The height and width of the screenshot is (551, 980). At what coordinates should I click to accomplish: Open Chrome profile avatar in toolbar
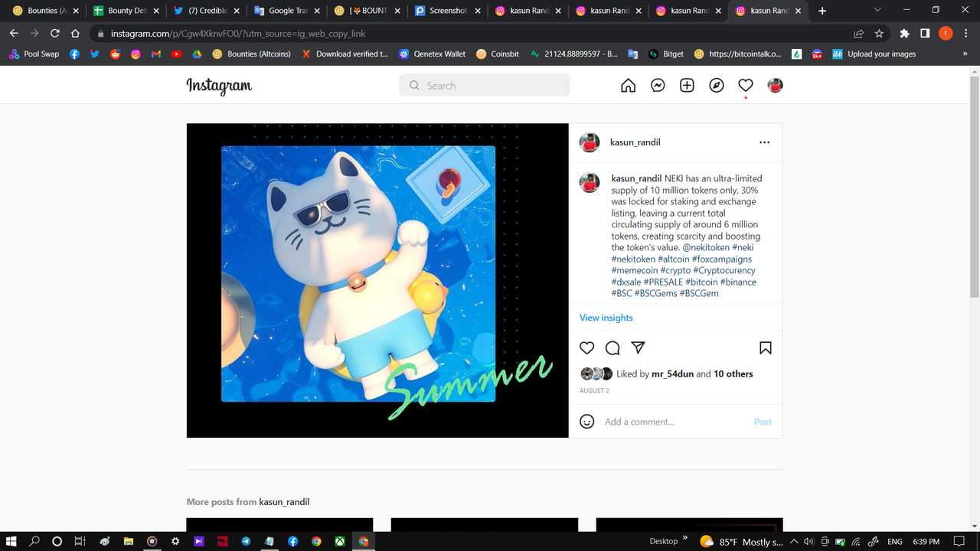click(946, 34)
